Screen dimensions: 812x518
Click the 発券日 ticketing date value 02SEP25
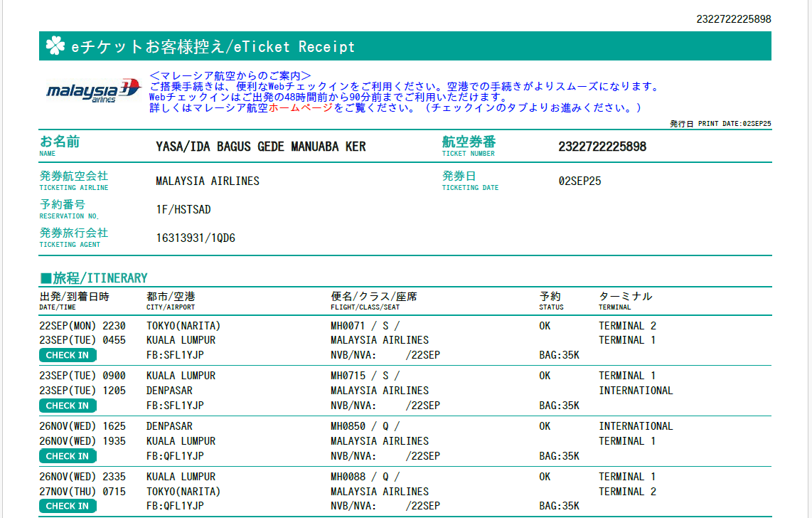[579, 181]
